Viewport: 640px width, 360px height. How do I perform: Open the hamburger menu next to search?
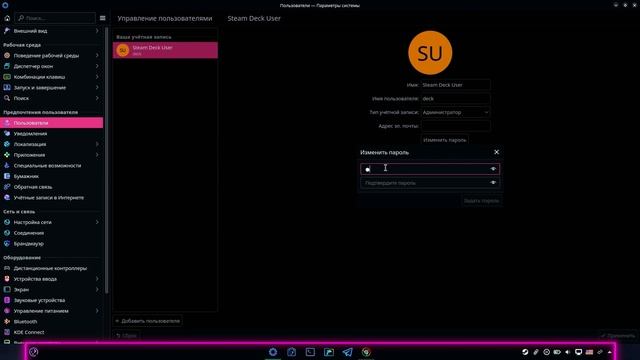pyautogui.click(x=102, y=18)
